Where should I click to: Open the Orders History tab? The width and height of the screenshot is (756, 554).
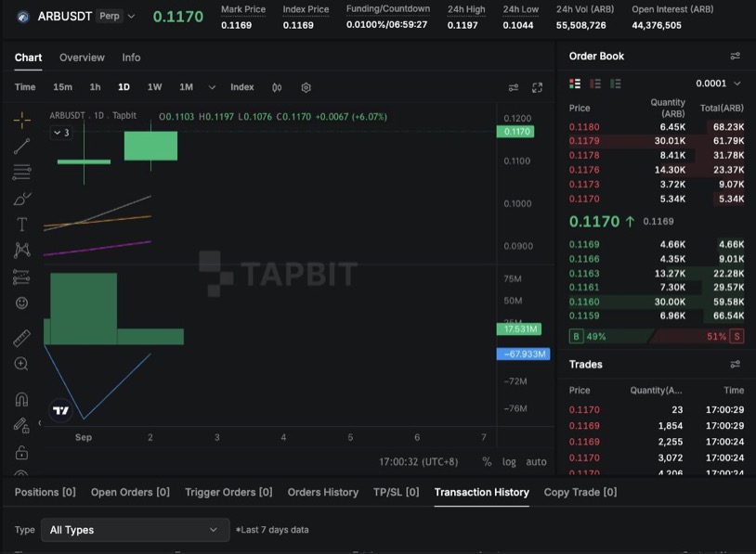point(323,492)
